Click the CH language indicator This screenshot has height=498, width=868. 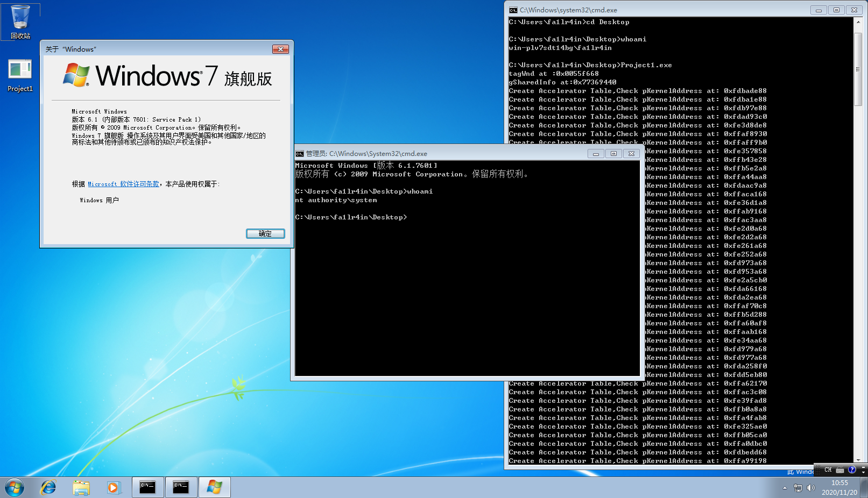click(x=828, y=469)
